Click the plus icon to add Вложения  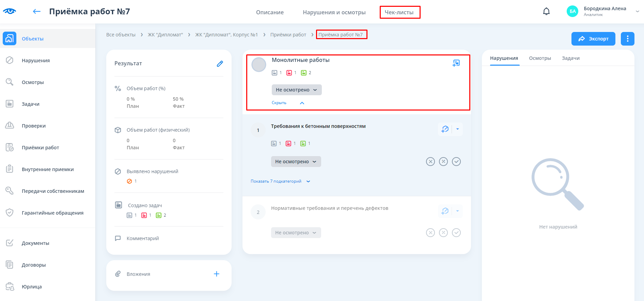(x=216, y=274)
